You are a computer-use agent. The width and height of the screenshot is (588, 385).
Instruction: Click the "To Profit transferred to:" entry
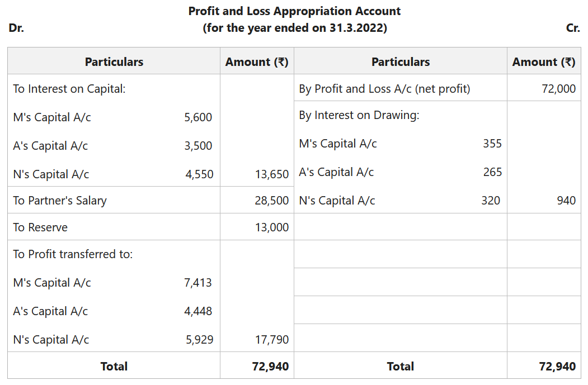pos(73,254)
